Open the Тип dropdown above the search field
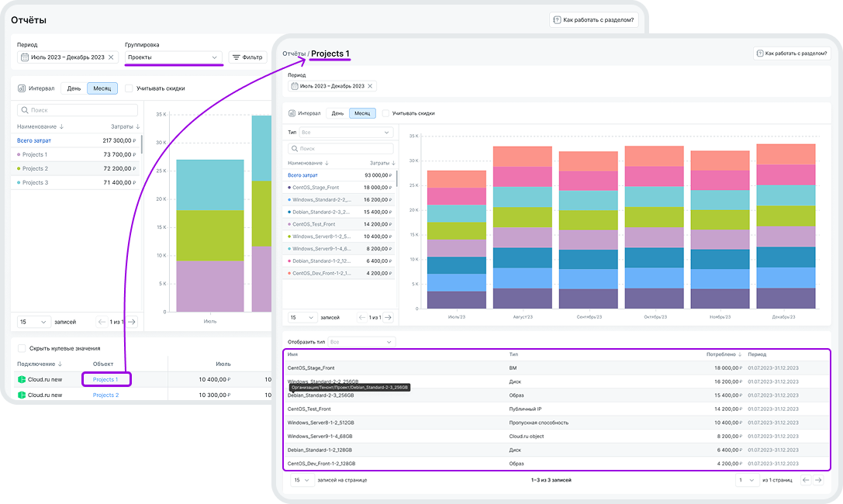Image resolution: width=843 pixels, height=504 pixels. (x=347, y=133)
